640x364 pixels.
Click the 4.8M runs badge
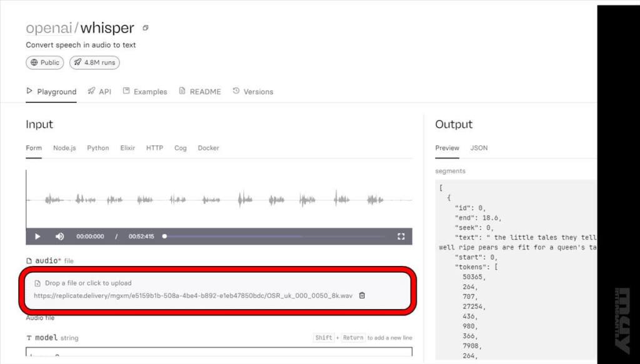click(x=94, y=62)
